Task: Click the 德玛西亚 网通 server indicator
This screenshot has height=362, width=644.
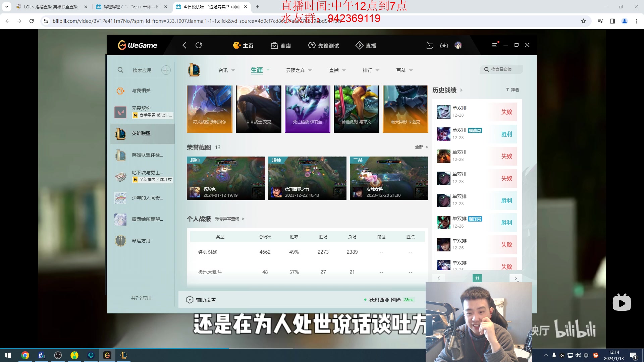Action: pyautogui.click(x=389, y=300)
